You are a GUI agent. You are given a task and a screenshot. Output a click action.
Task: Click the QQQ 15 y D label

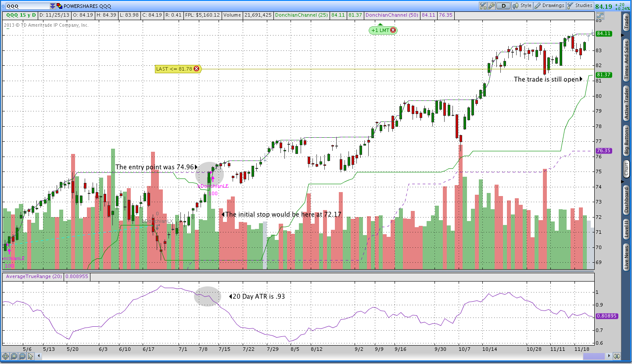point(21,15)
